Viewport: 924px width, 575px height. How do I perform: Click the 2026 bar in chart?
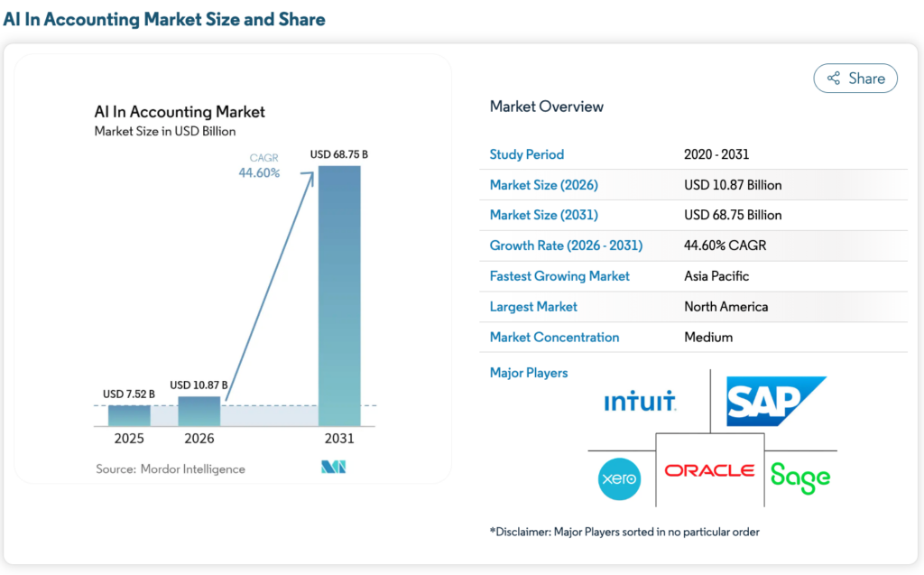tap(199, 411)
